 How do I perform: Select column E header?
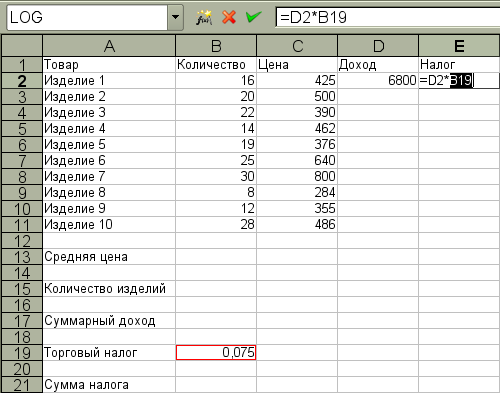tap(459, 46)
